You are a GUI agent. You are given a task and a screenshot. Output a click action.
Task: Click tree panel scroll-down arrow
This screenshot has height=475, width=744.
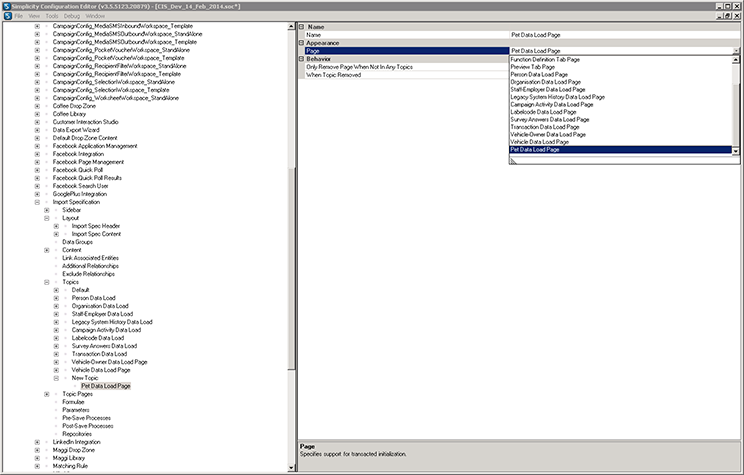pos(291,468)
